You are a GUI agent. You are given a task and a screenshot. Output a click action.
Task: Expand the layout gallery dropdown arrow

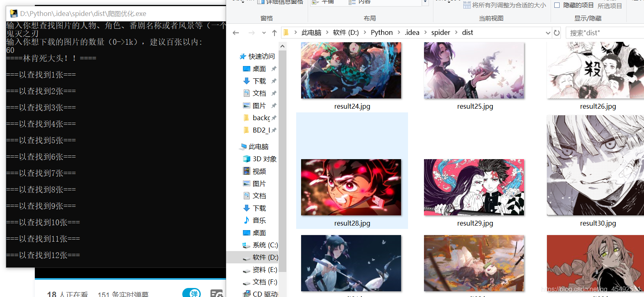tap(425, 2)
